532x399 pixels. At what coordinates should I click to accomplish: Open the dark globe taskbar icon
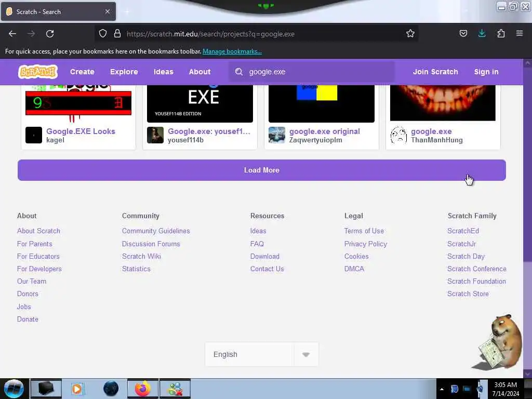(x=111, y=389)
